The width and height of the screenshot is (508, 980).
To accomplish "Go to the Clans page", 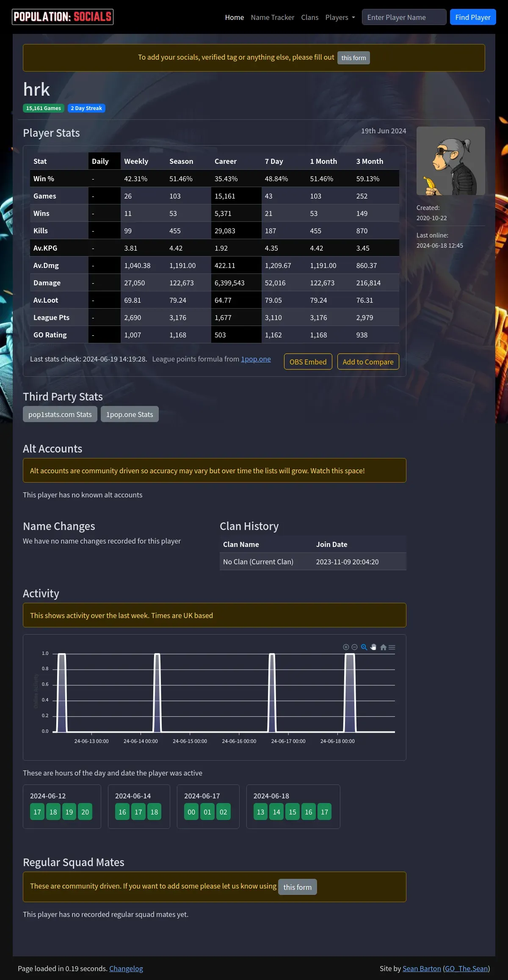I will [x=309, y=17].
